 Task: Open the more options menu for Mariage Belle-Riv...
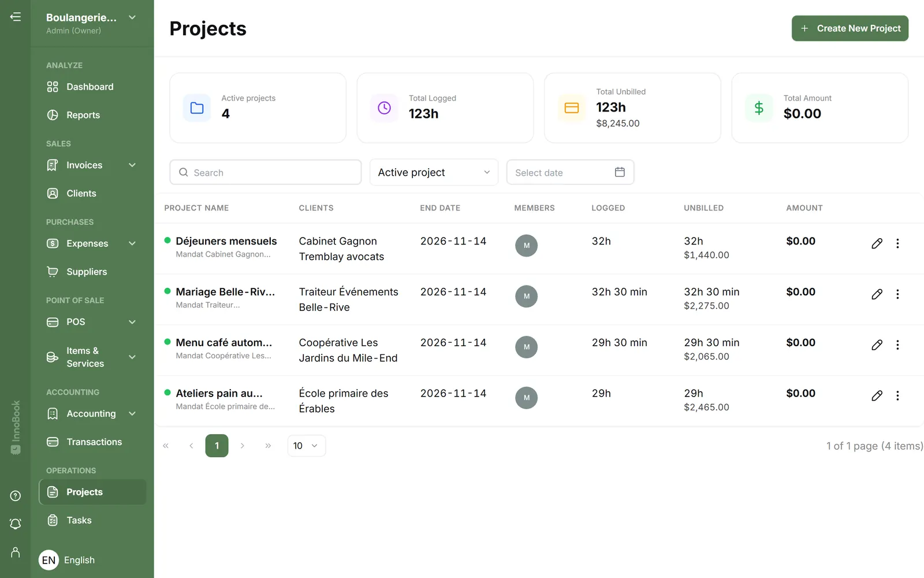[x=897, y=294]
